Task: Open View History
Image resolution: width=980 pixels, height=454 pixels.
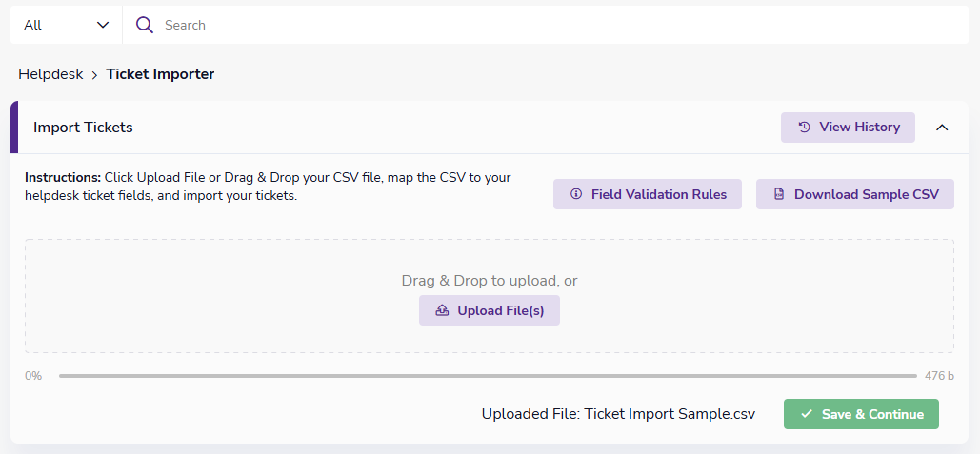Action: coord(848,128)
